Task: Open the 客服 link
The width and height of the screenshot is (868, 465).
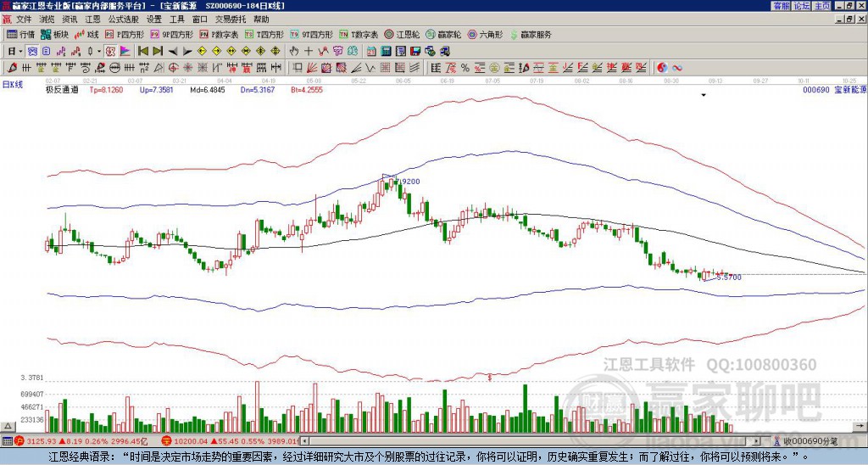Action: 781,6
